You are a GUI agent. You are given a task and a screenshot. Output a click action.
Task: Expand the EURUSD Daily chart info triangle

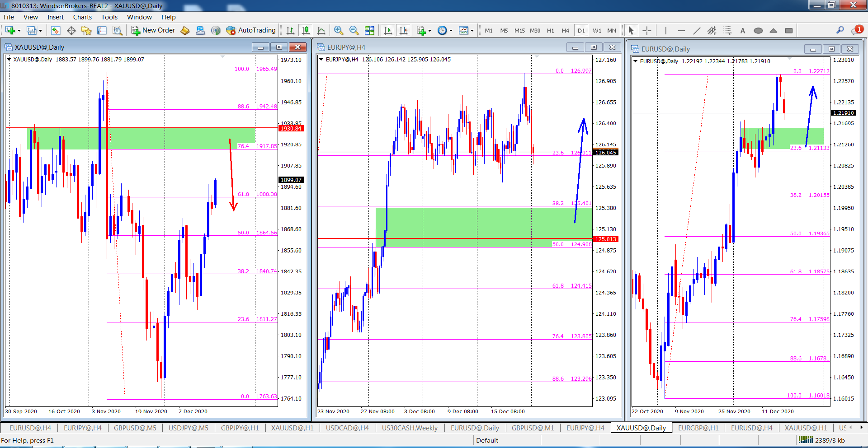(x=636, y=61)
